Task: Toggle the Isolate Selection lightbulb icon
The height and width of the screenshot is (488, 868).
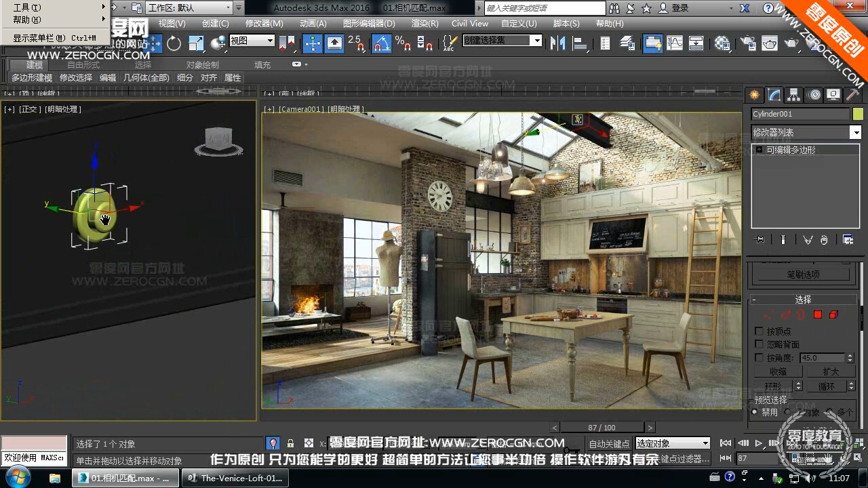Action: pyautogui.click(x=273, y=443)
